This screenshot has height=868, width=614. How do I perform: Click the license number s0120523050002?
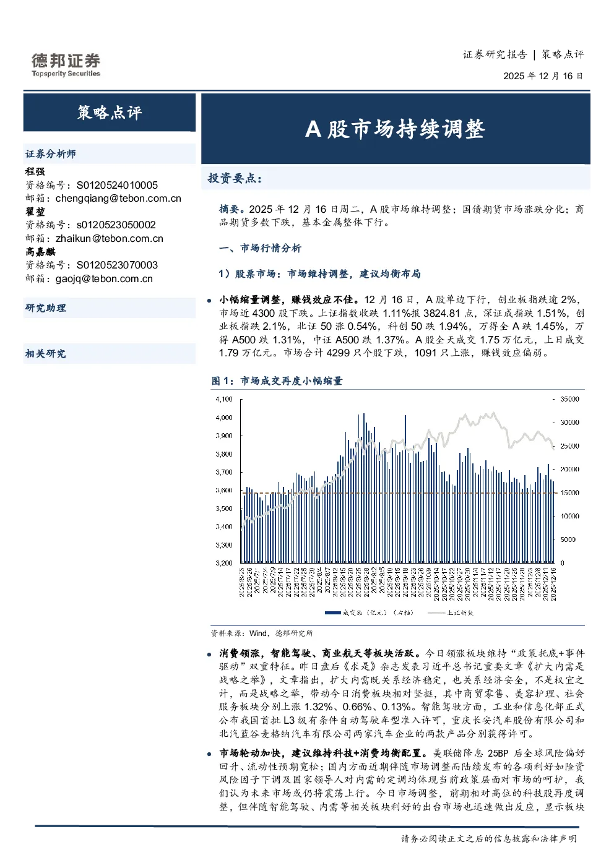click(x=116, y=225)
